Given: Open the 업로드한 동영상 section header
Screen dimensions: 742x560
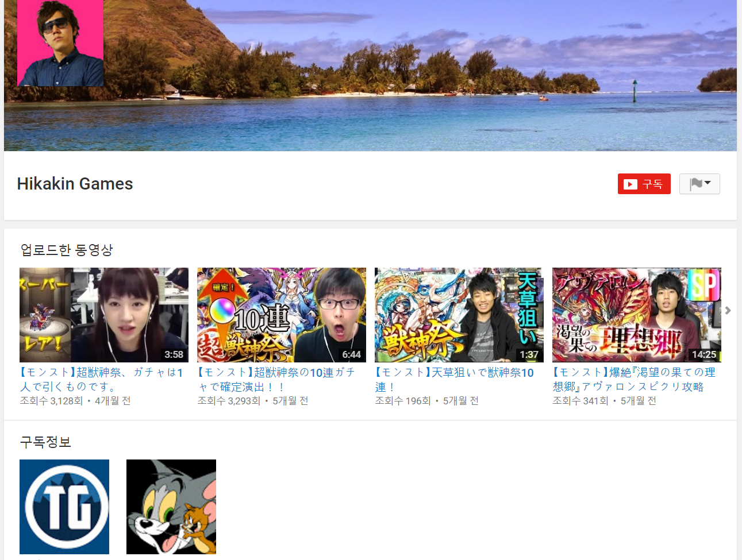Looking at the screenshot, I should tap(65, 249).
